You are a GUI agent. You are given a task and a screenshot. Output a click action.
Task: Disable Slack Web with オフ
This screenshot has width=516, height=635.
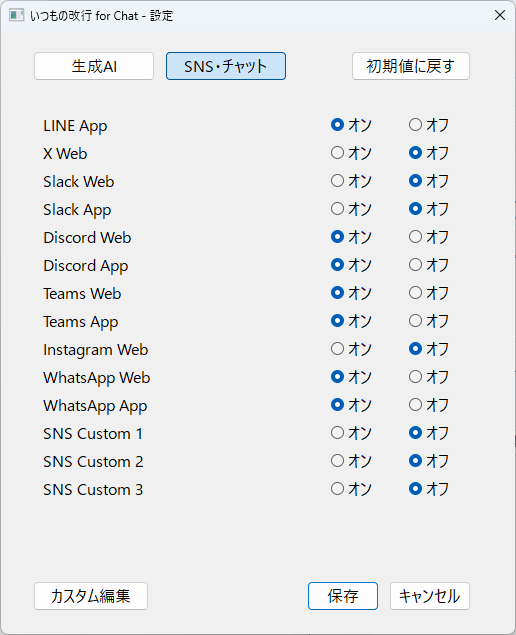coord(429,181)
